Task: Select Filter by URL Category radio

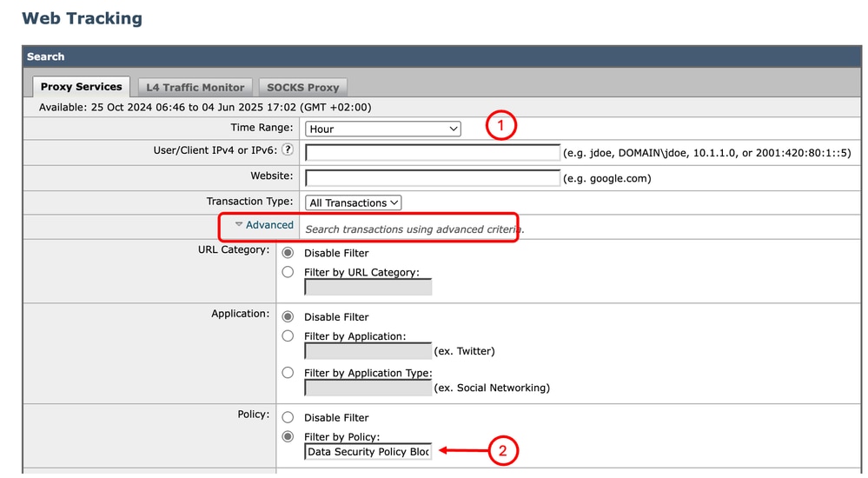Action: (288, 272)
